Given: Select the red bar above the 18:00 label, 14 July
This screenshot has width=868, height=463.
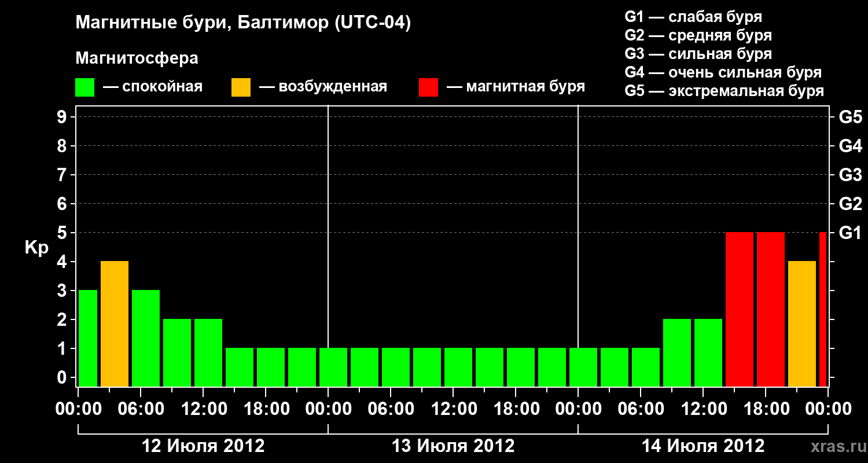Looking at the screenshot, I should click(771, 309).
